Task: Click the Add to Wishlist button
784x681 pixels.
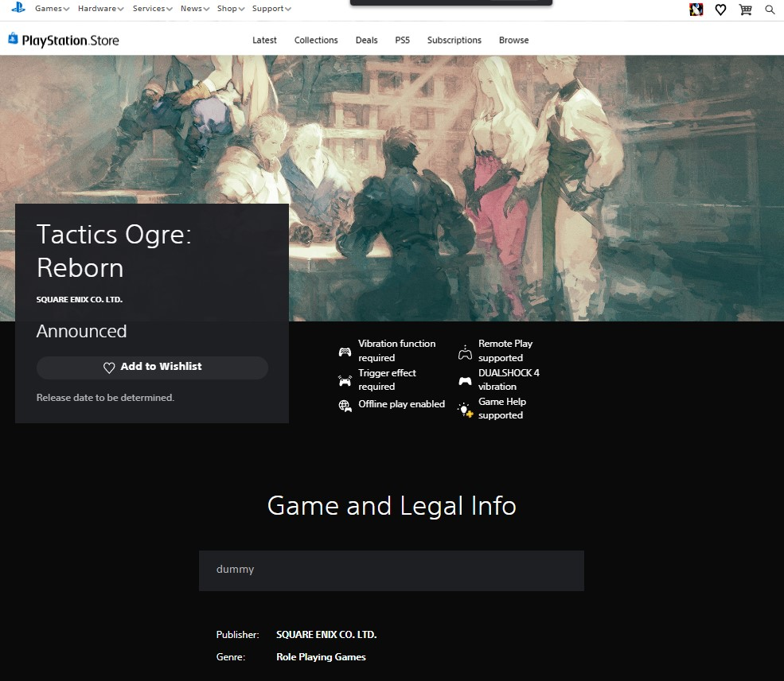Action: click(x=152, y=368)
